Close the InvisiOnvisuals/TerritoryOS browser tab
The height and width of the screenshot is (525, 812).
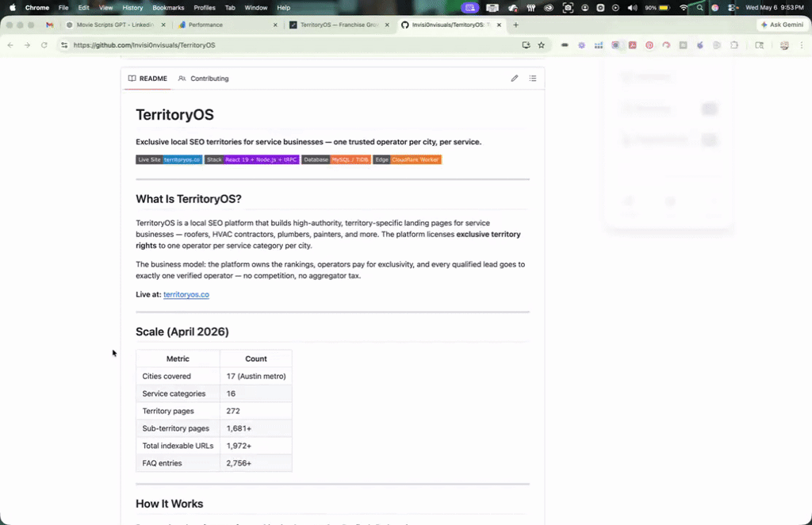point(499,25)
